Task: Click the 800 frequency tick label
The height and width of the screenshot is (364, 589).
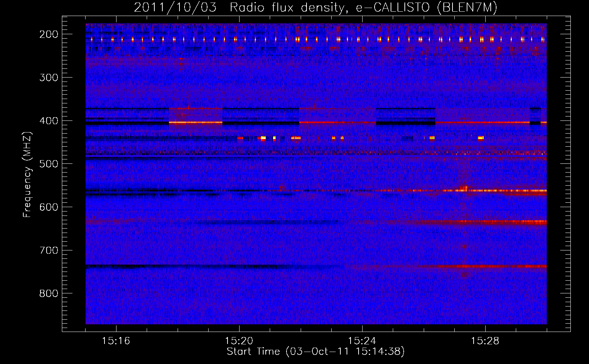Action: 48,293
